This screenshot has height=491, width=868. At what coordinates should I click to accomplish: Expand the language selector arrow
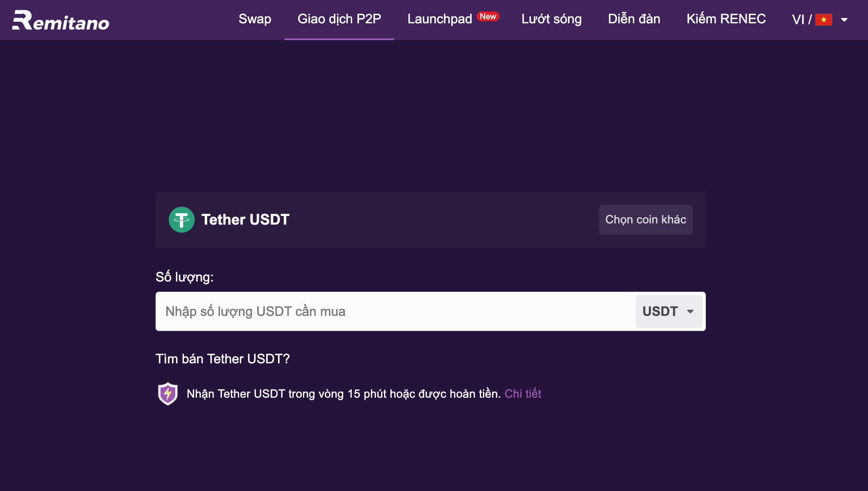click(x=844, y=20)
